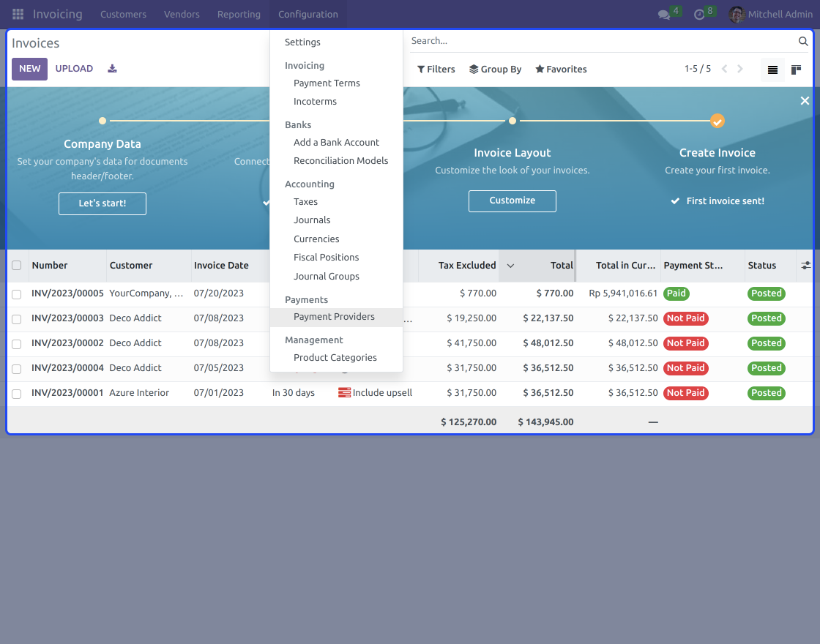Screen dimensions: 820x644
Task: Click the NEW invoice button
Action: (30, 69)
